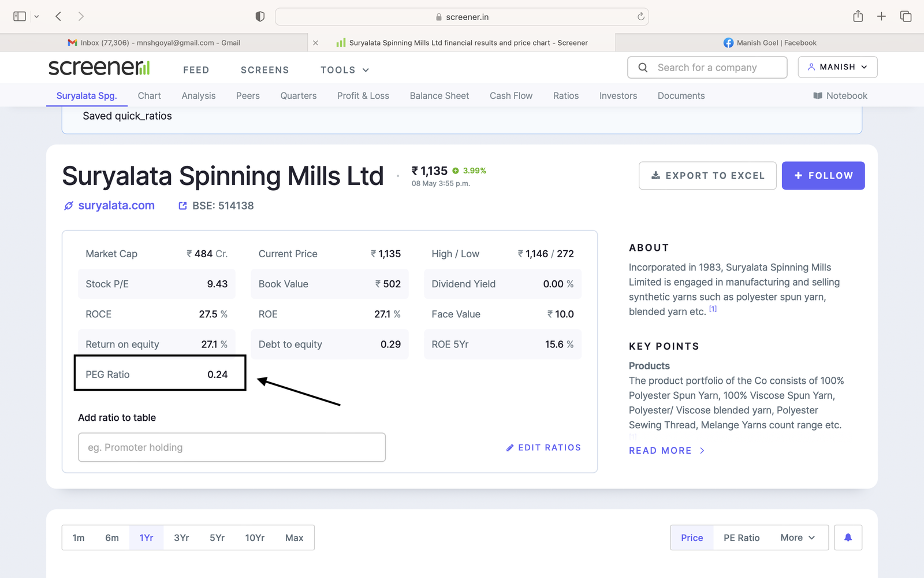Open the Manish user account menu

(x=837, y=67)
